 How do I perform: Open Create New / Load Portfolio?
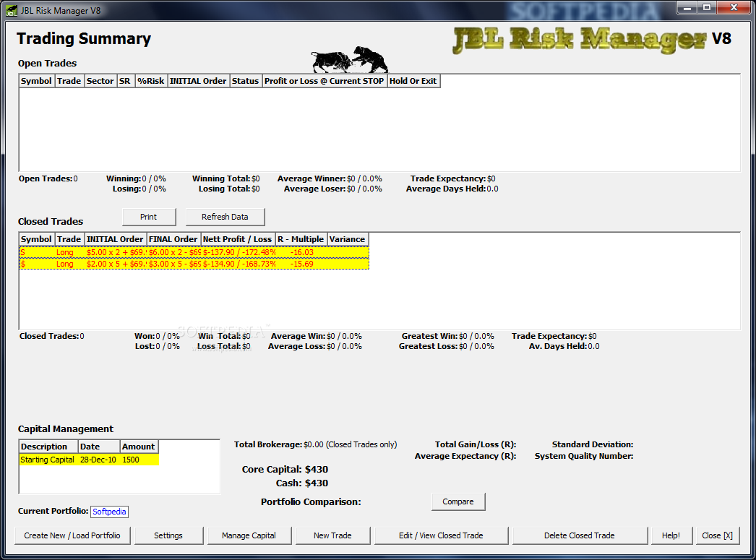point(72,535)
